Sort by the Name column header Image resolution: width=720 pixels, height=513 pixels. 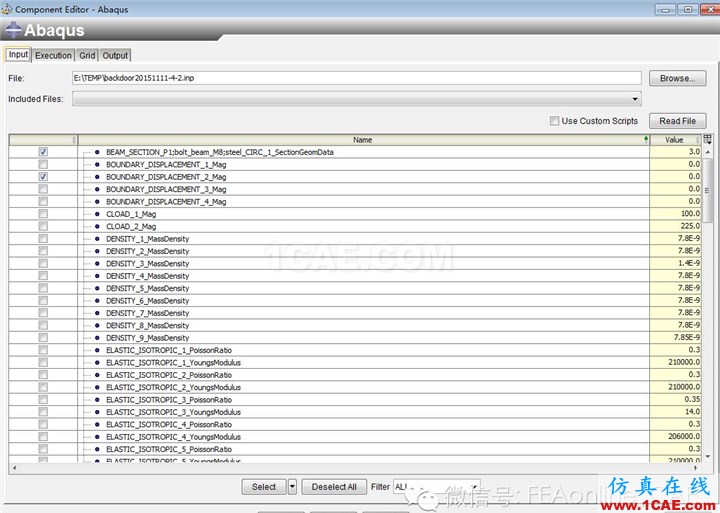363,140
